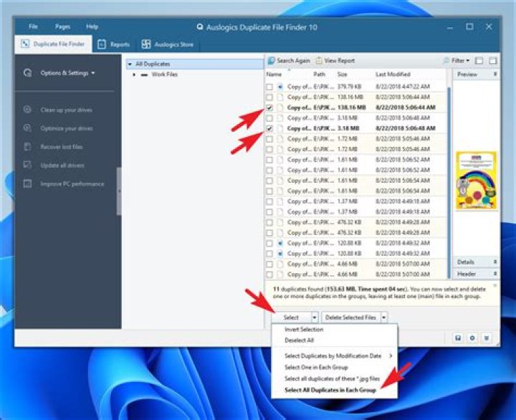Uncheck the 138.16 MB checked file checkbox

pyautogui.click(x=269, y=108)
